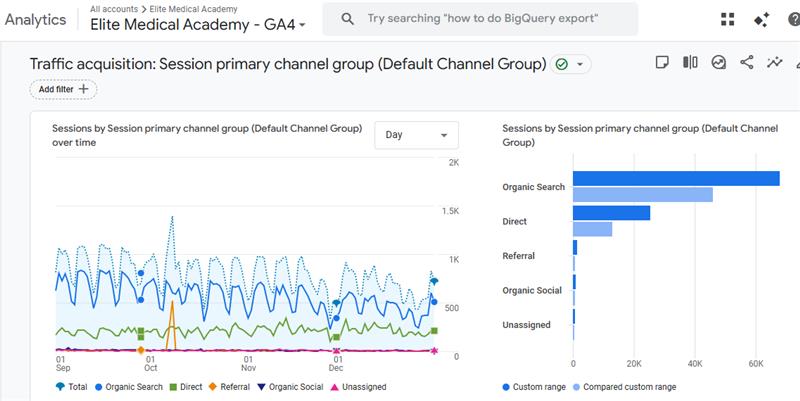Toggle Organic Search series in chart legend
The width and height of the screenshot is (800, 401).
[128, 387]
